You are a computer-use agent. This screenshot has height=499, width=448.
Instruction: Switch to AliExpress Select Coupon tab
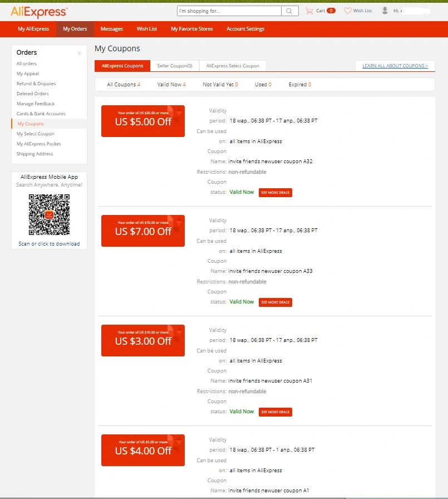(233, 66)
